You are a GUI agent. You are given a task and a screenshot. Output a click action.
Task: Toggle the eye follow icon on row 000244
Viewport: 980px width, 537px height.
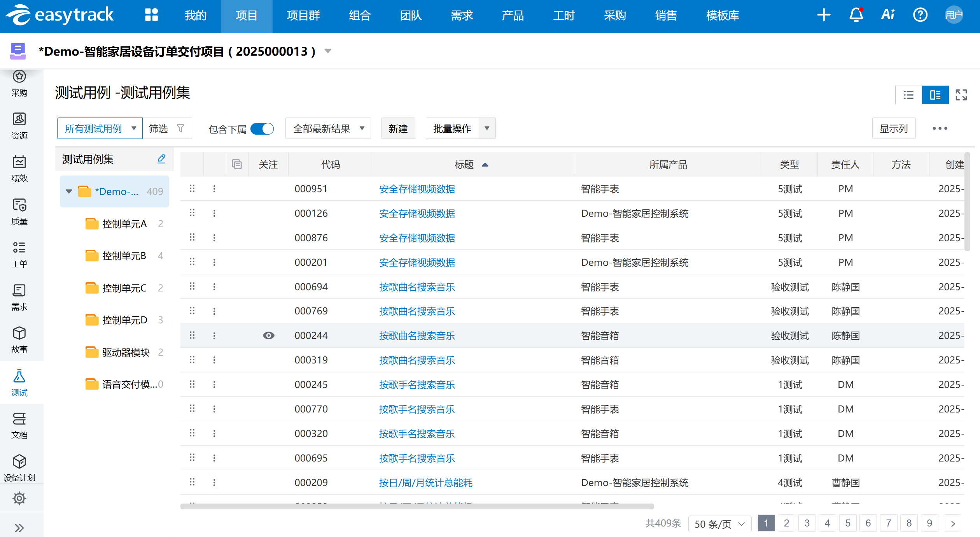[x=268, y=335]
